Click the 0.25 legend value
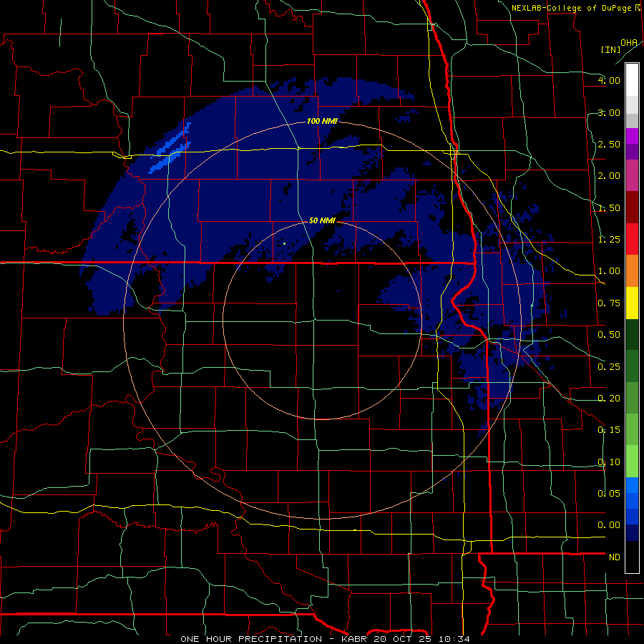This screenshot has width=644, height=644. click(609, 367)
